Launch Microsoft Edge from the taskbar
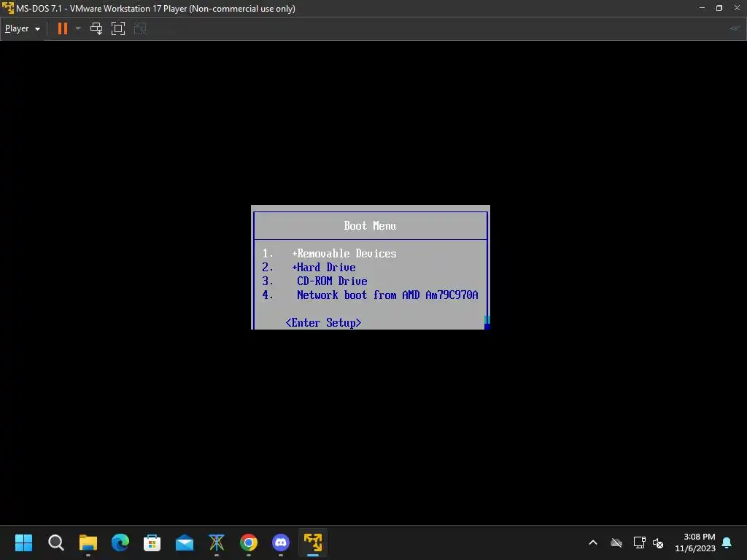Viewport: 747px width, 560px height. pyautogui.click(x=120, y=542)
